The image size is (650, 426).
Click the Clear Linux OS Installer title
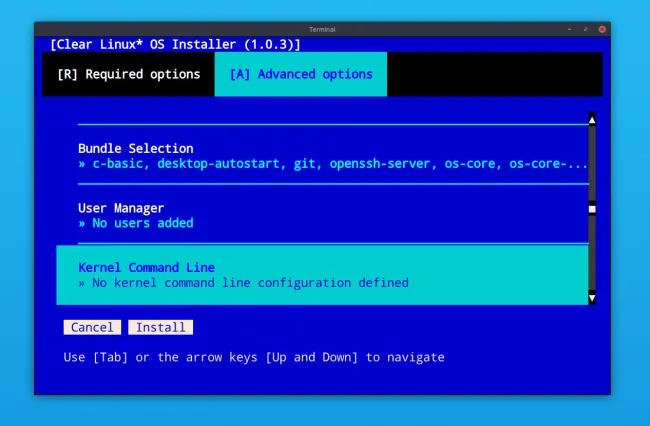pyautogui.click(x=175, y=44)
